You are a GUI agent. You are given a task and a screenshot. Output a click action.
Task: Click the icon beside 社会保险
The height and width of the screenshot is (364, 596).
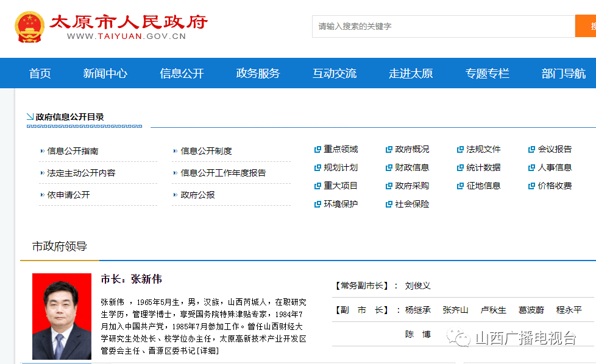389,204
